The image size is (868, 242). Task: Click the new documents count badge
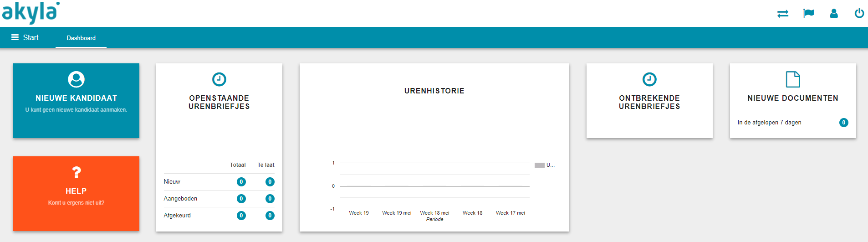844,122
